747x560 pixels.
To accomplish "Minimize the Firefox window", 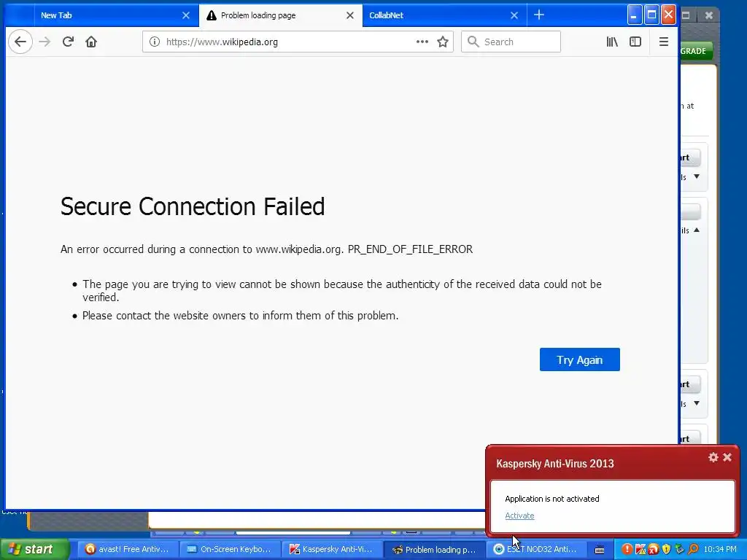I will (x=634, y=15).
